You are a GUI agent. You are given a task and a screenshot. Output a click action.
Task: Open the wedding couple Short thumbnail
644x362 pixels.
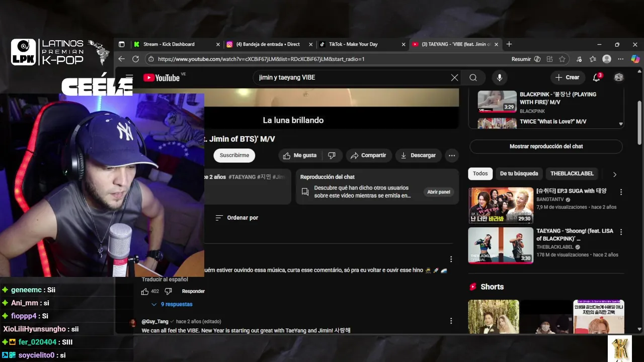494,317
